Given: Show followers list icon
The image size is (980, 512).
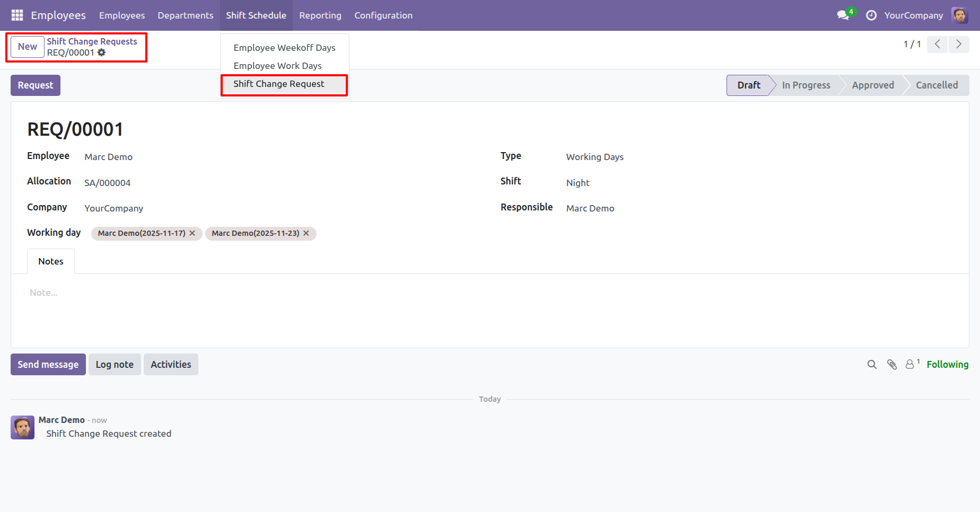Looking at the screenshot, I should point(912,364).
